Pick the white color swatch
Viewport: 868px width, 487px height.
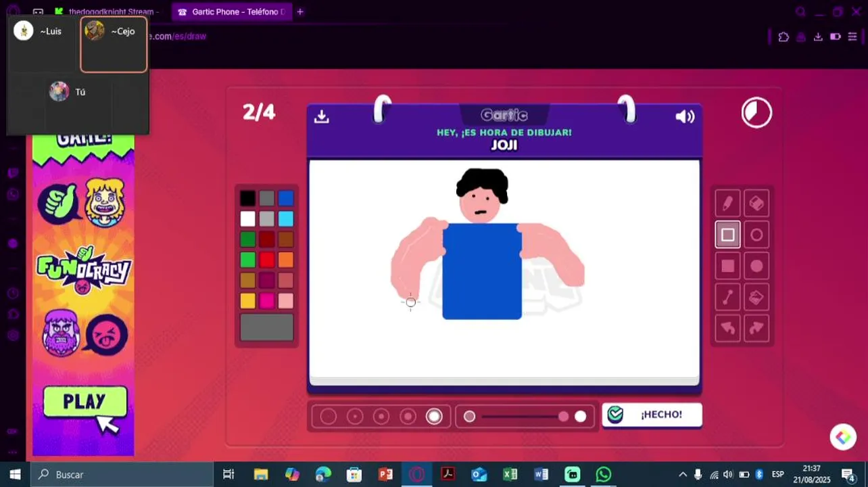point(248,218)
